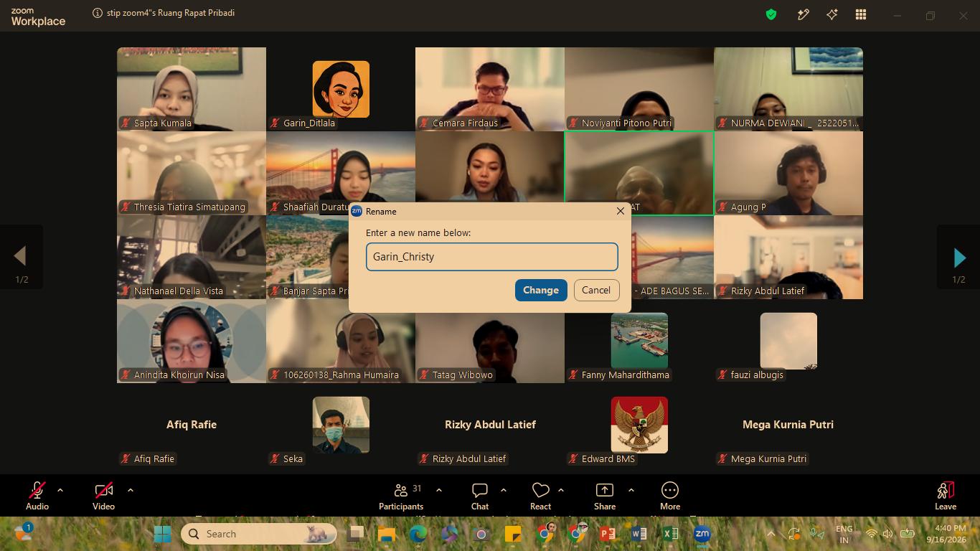Expand the Participants options caret
The image size is (980, 551).
point(439,490)
